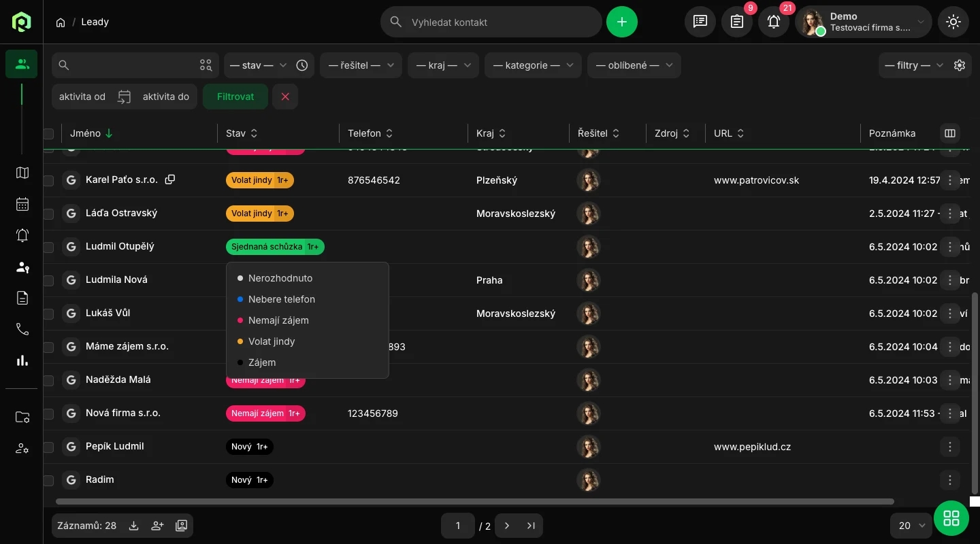Viewport: 980px width, 544px height.
Task: Open the clipboard tasks icon in top bar
Action: point(736,22)
